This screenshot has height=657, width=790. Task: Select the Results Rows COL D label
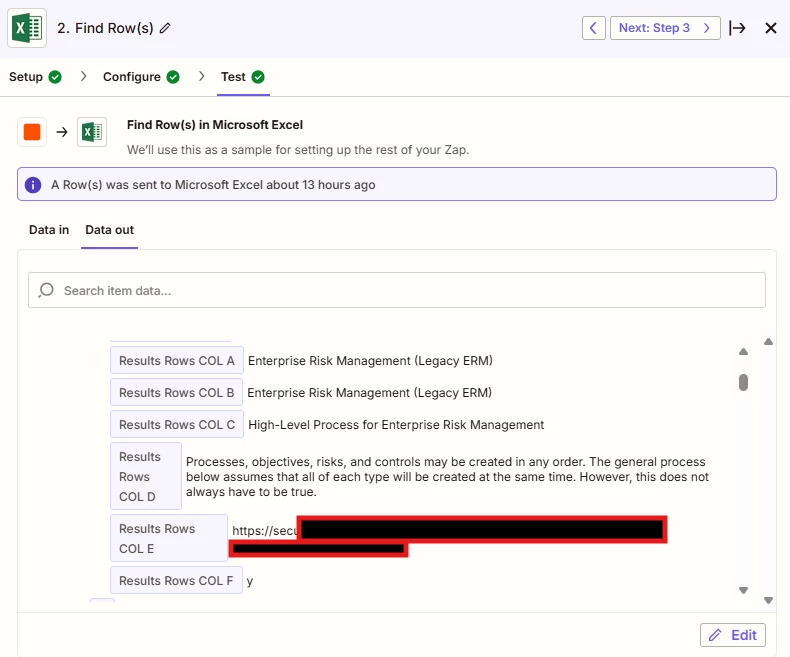(x=146, y=476)
